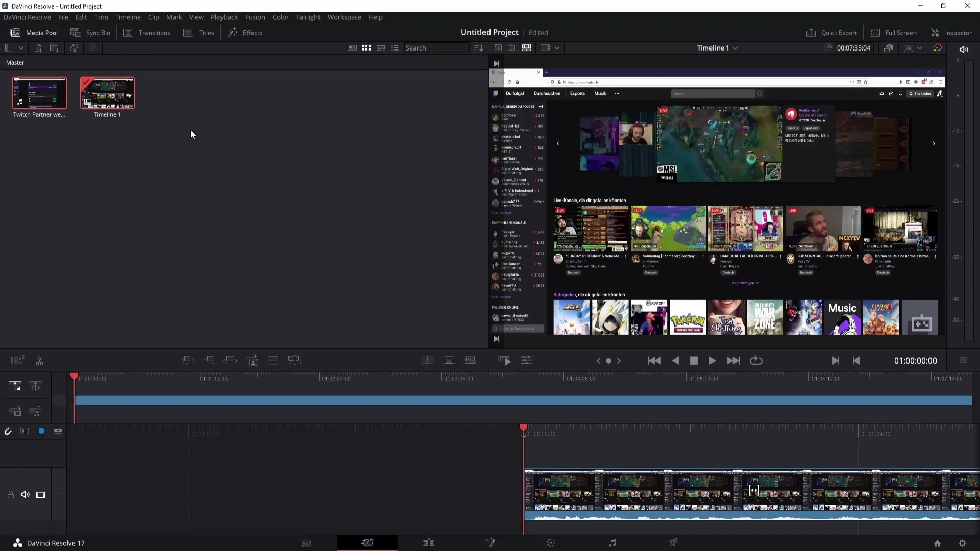Screen dimensions: 980x551
Task: Toggle visibility of audio track lock
Action: (10, 494)
